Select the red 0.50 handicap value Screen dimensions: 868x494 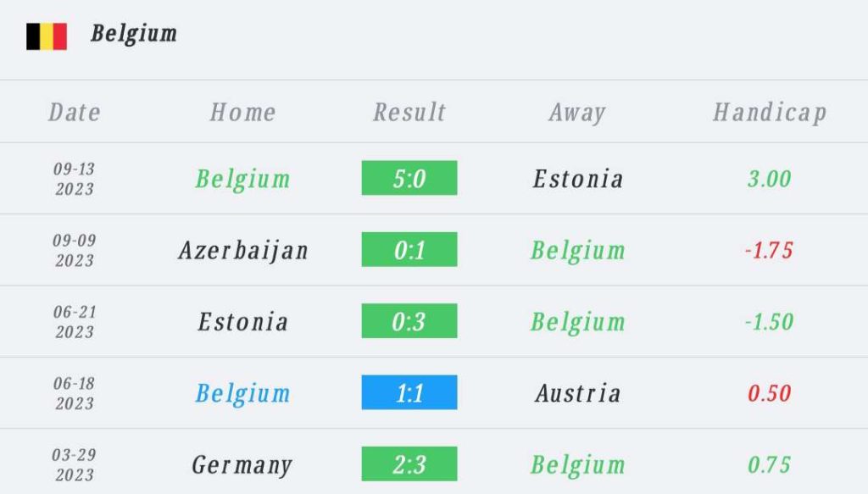coord(770,393)
